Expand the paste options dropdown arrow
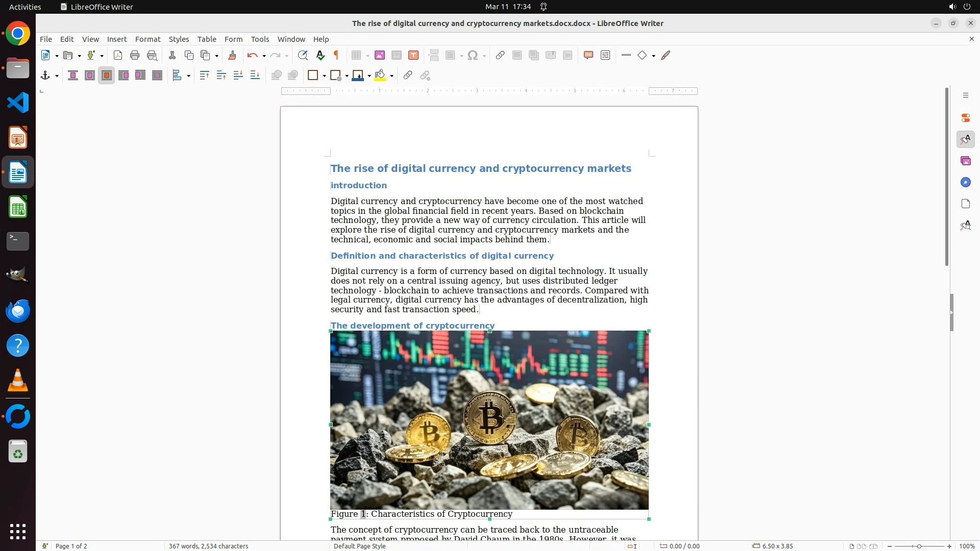The image size is (980, 551). point(217,56)
